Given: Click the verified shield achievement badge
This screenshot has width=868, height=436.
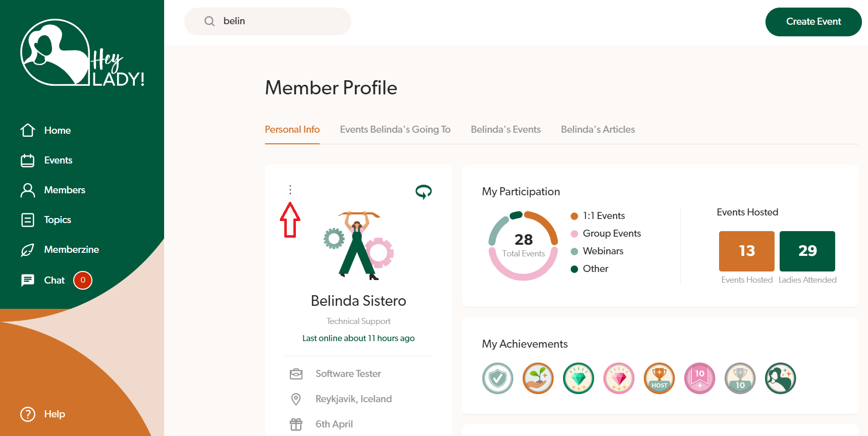Looking at the screenshot, I should tap(497, 378).
